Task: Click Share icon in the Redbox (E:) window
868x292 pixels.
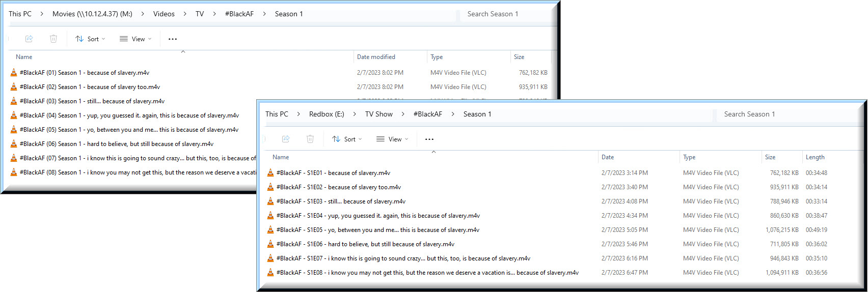Action: tap(286, 139)
